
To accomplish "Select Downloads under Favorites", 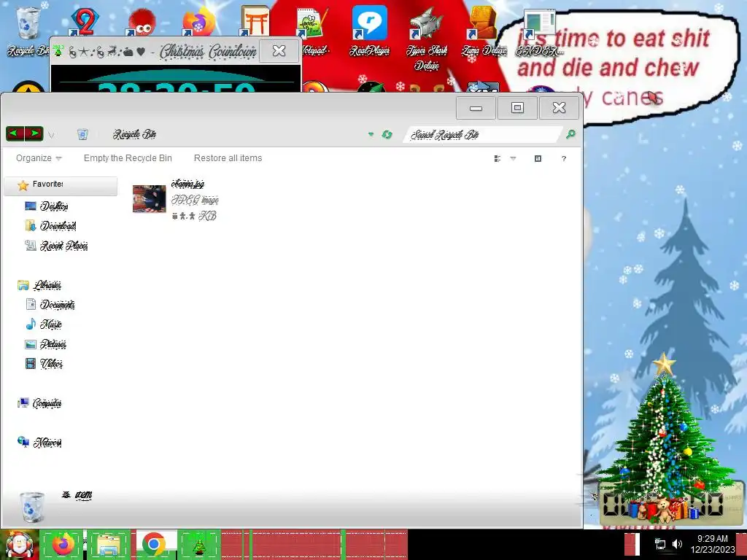I will (x=50, y=226).
